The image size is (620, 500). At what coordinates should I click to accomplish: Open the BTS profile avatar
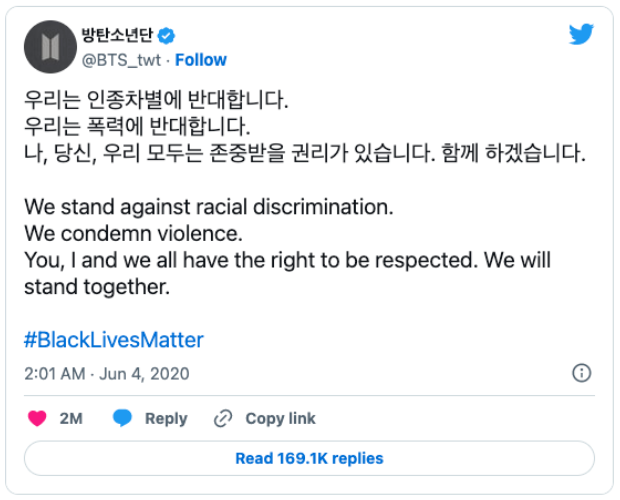click(49, 47)
